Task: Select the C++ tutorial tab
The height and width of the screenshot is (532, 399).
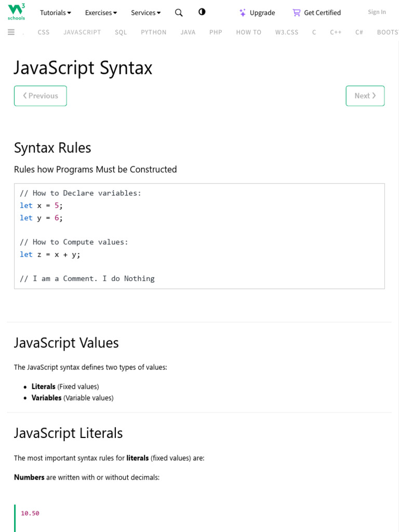Action: click(336, 32)
